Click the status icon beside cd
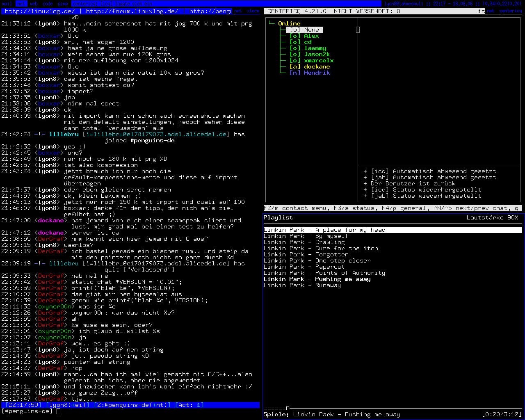This screenshot has height=420, width=525. click(295, 42)
